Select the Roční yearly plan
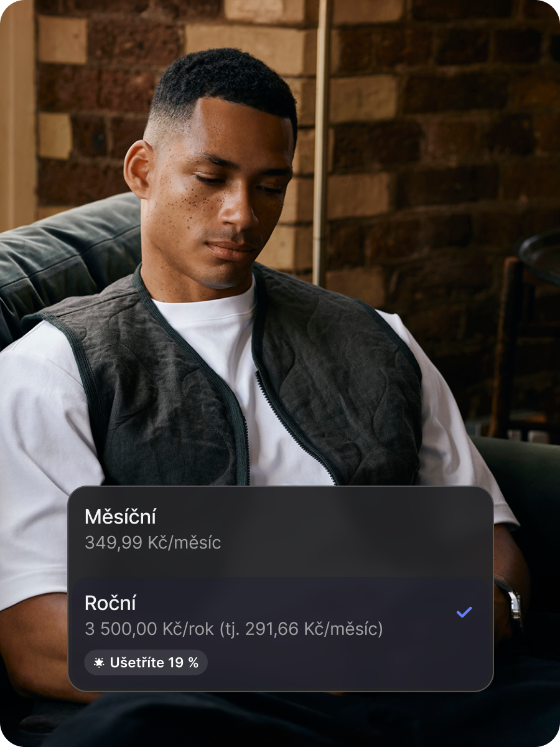 pos(280,633)
